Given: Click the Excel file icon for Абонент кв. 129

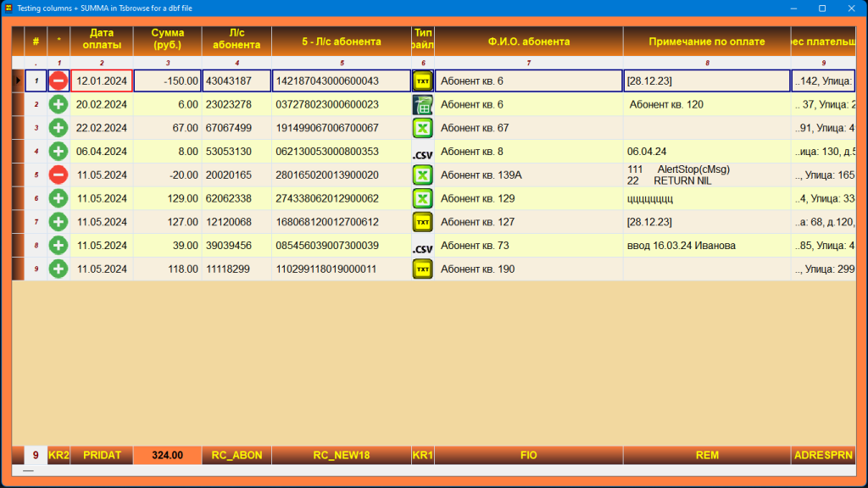Looking at the screenshot, I should [422, 198].
